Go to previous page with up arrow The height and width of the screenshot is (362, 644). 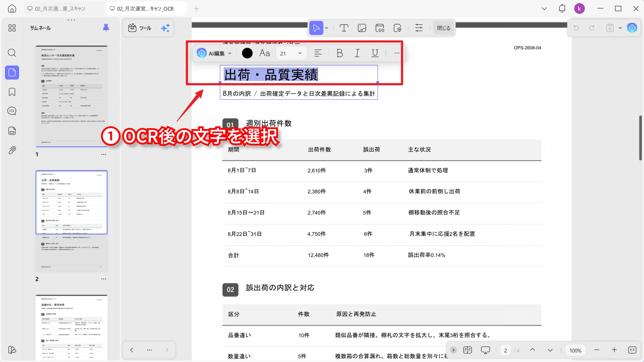tap(532, 350)
